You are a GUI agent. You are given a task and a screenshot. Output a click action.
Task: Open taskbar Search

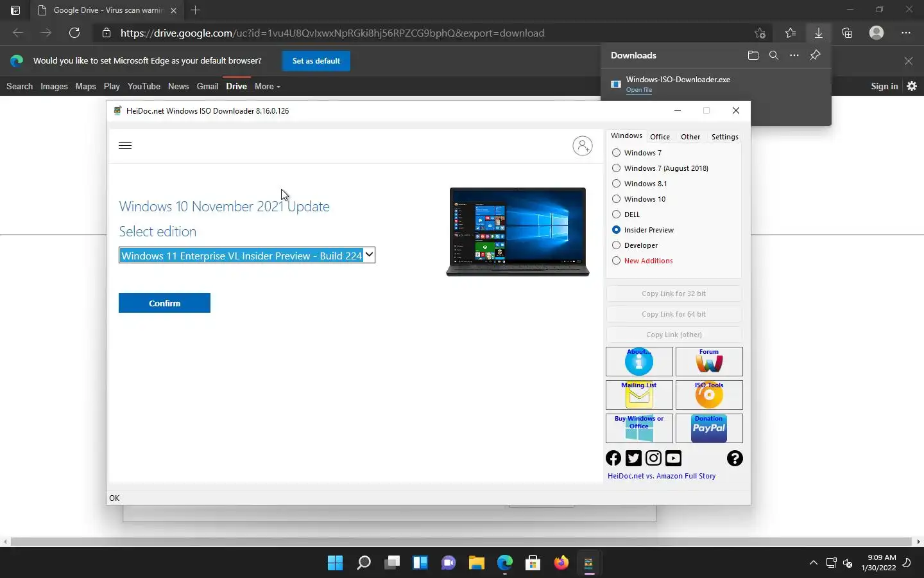[364, 563]
